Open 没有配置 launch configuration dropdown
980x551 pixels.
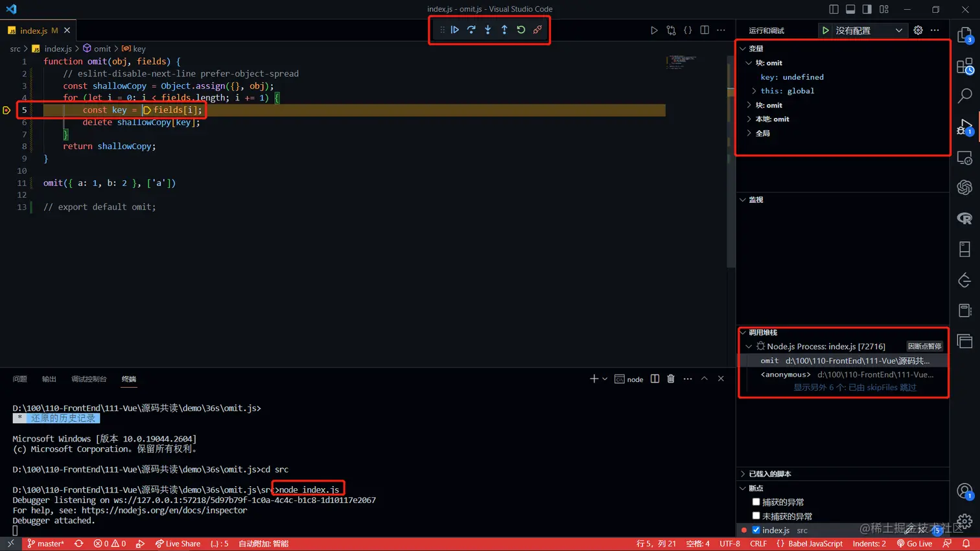click(870, 30)
